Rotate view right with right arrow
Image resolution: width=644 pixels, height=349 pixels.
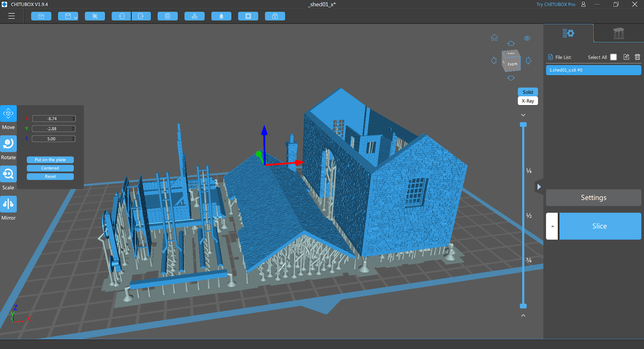coord(528,60)
